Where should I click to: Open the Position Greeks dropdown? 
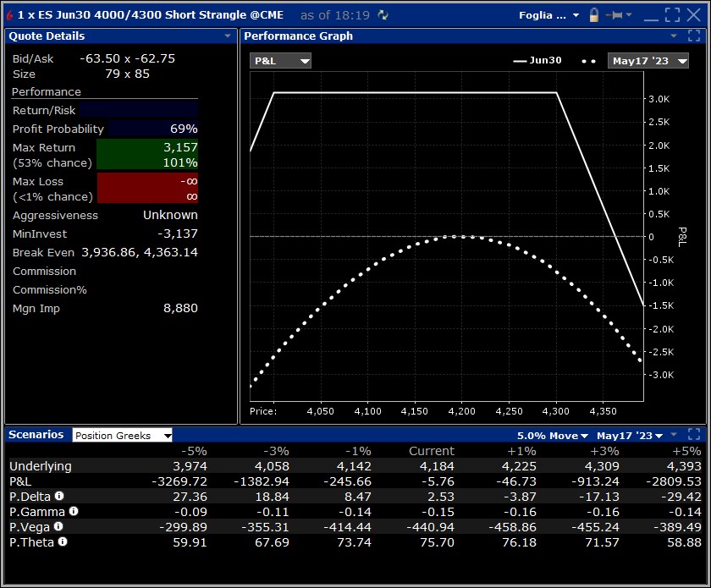[x=122, y=435]
